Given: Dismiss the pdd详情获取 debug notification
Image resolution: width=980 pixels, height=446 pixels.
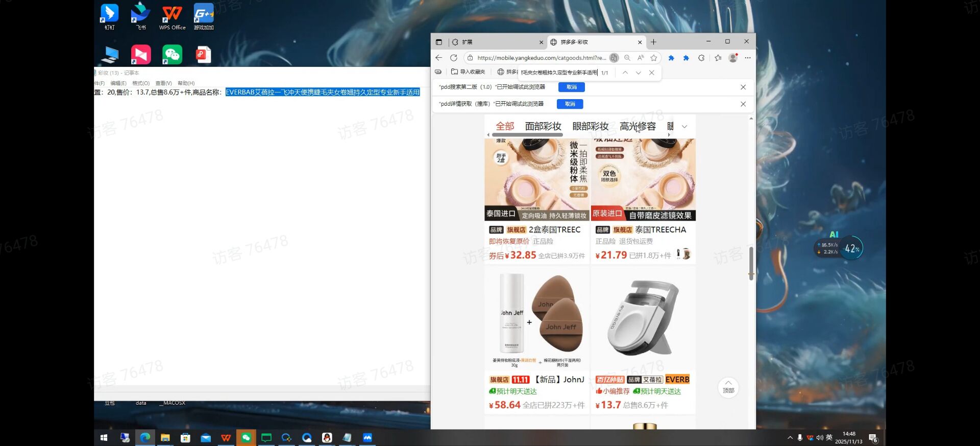Looking at the screenshot, I should (743, 104).
